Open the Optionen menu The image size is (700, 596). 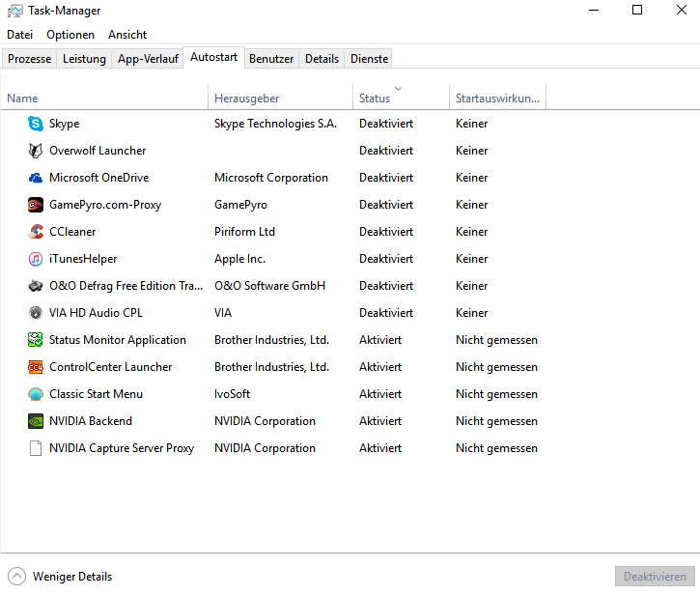pos(70,35)
